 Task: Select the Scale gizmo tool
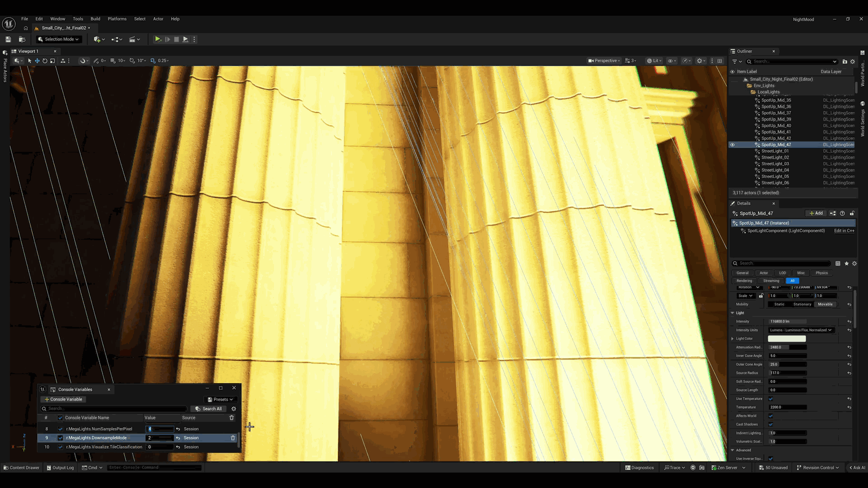point(53,61)
